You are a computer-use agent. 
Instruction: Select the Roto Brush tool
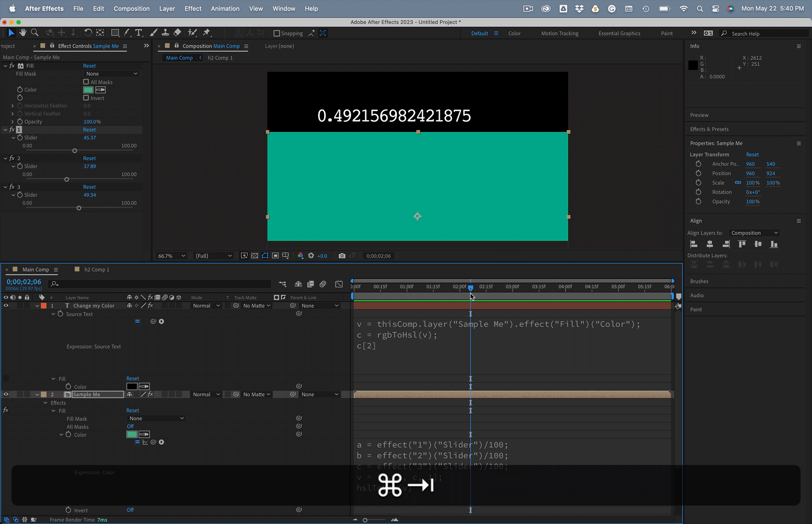coord(192,33)
